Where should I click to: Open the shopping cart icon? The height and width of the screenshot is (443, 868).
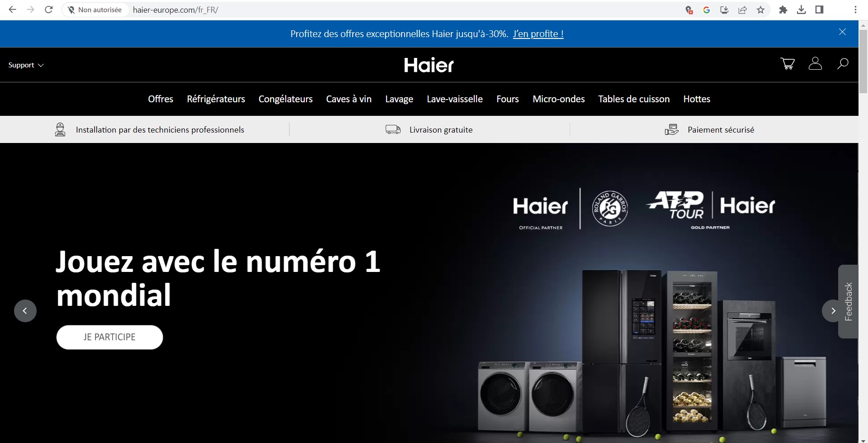point(788,64)
